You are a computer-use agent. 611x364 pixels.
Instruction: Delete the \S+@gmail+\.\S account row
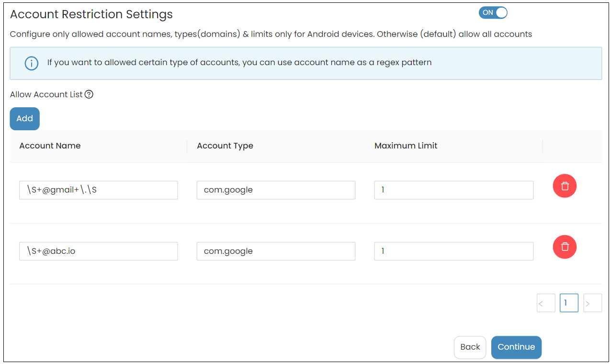click(565, 186)
